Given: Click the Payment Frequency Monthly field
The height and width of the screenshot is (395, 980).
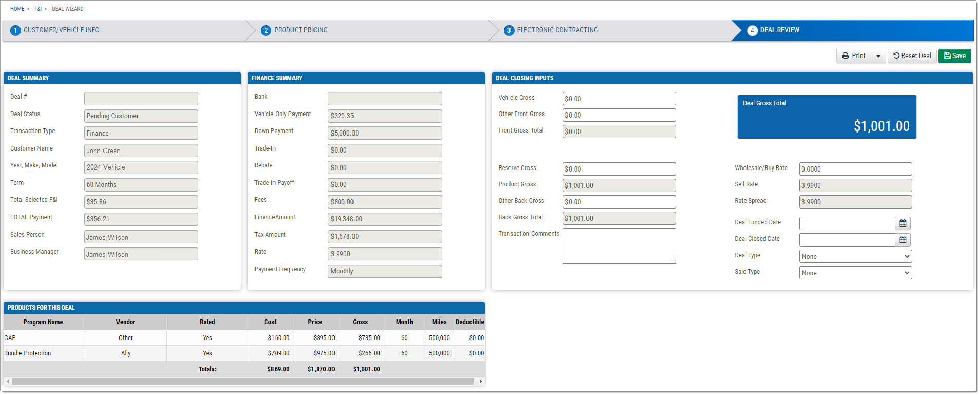Looking at the screenshot, I should (x=385, y=271).
